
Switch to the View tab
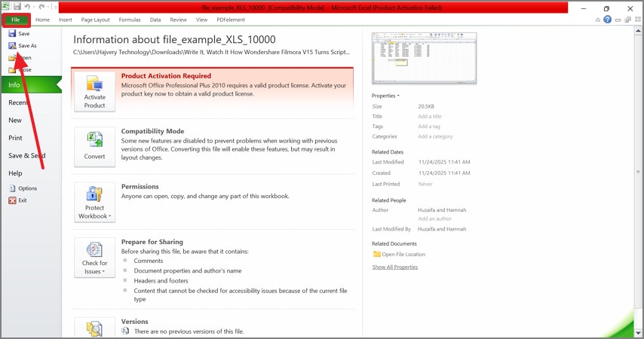pos(201,20)
